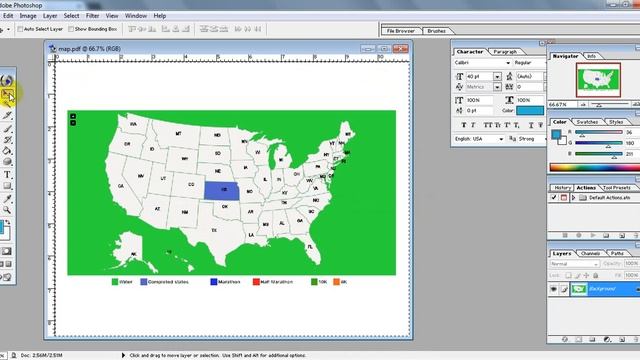Select the History Brush tool

tap(7, 140)
